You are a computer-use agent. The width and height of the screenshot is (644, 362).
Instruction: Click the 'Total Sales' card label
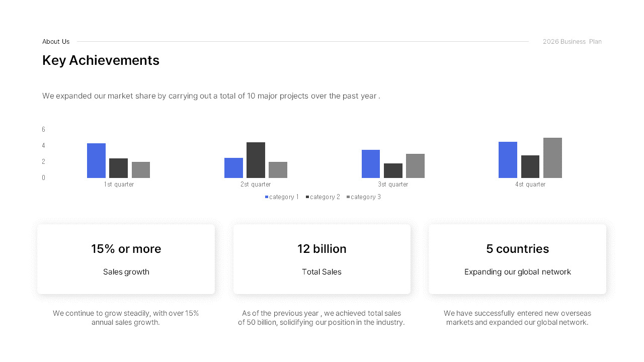pos(322,272)
